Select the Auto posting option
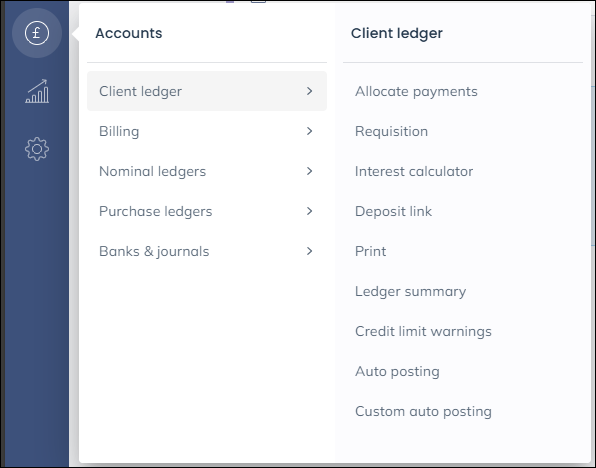 (397, 371)
